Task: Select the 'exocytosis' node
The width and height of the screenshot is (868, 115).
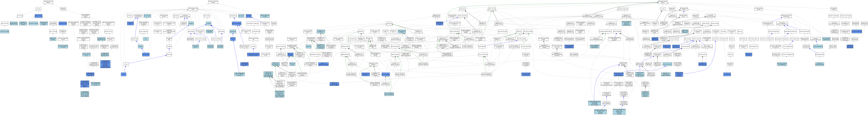Action: pyautogui.click(x=309, y=46)
